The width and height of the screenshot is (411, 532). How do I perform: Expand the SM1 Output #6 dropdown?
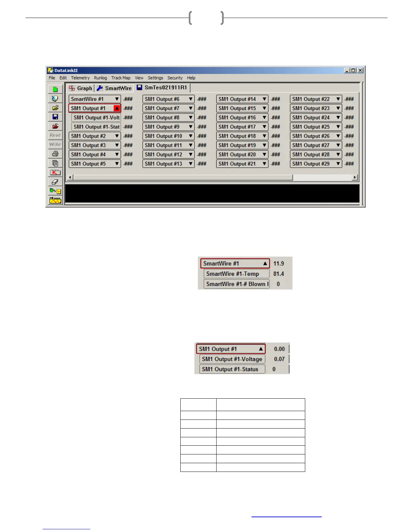(x=191, y=99)
